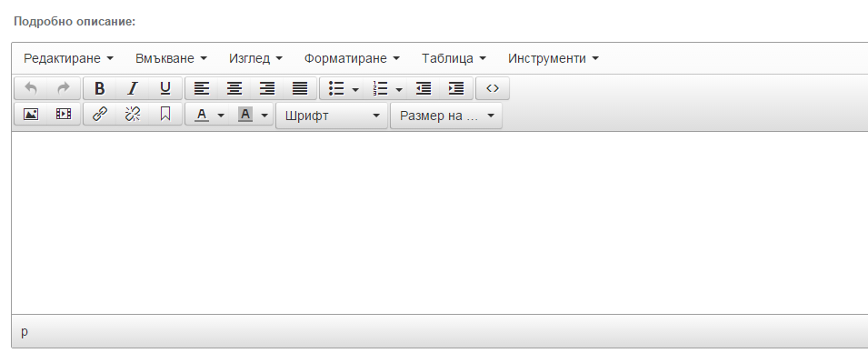Open background color picker dropdown arrow
868x353 pixels.
[x=264, y=116]
